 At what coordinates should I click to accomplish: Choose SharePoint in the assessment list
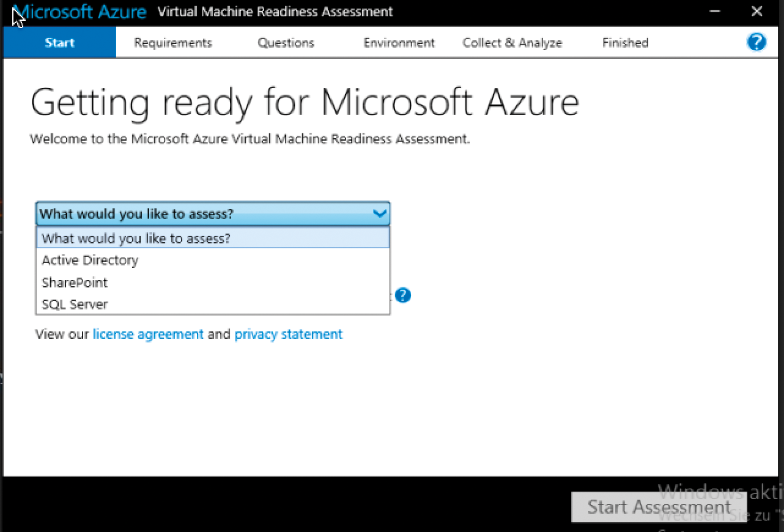[x=75, y=283]
